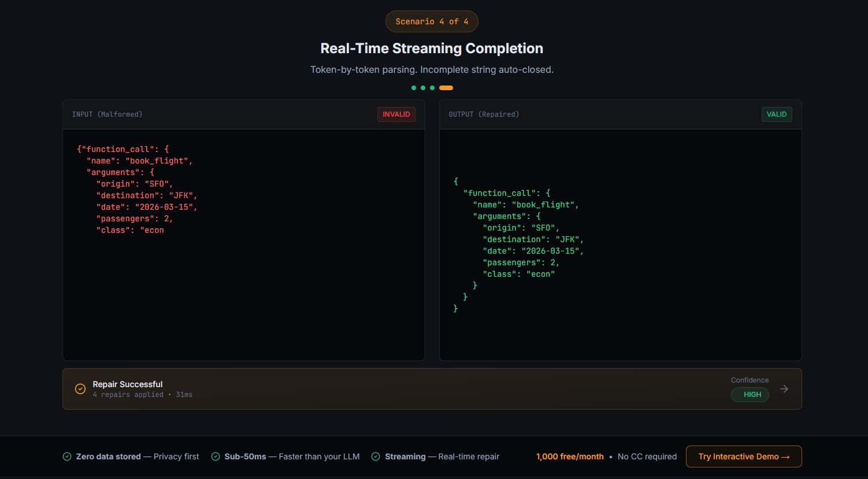
Task: Select the third scenario pagination dot
Action: click(432, 88)
